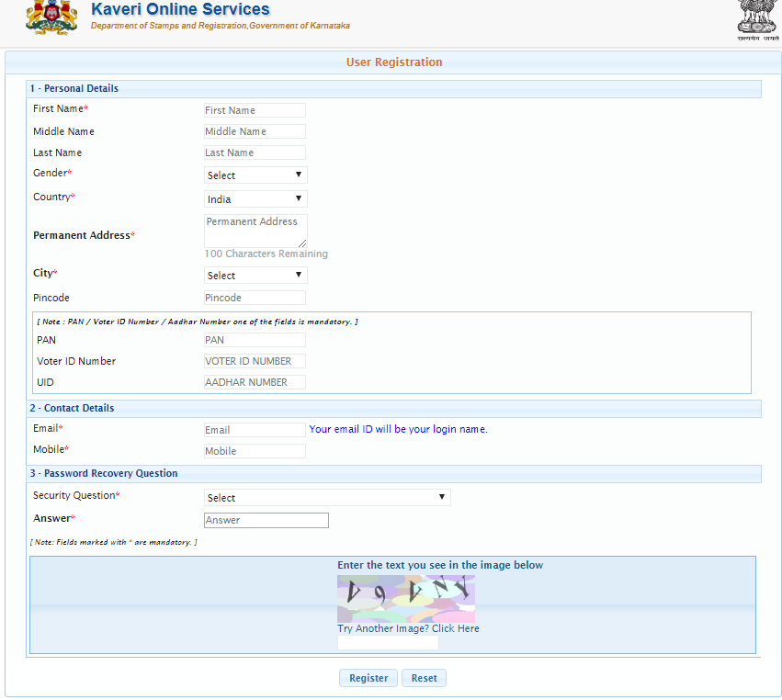Click the First Name input field
The width and height of the screenshot is (782, 700).
255,109
